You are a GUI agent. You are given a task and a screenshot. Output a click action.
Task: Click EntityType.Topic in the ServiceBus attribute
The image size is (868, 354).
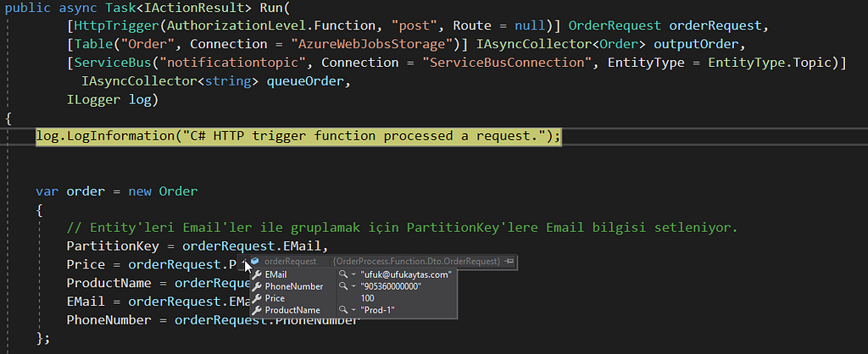(771, 63)
